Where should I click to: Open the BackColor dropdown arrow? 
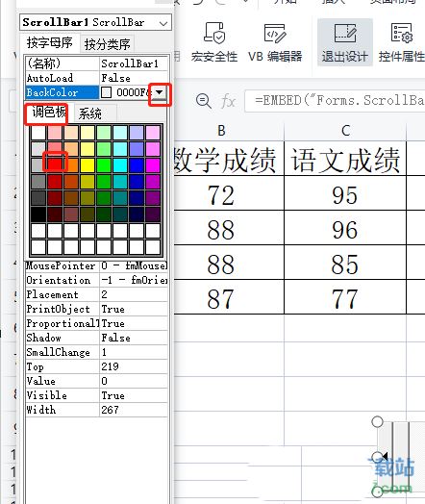click(160, 92)
